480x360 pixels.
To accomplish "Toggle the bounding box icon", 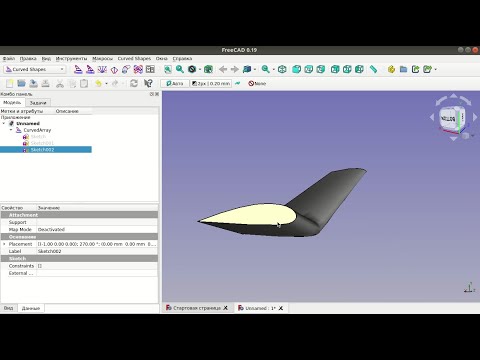I will 208,69.
